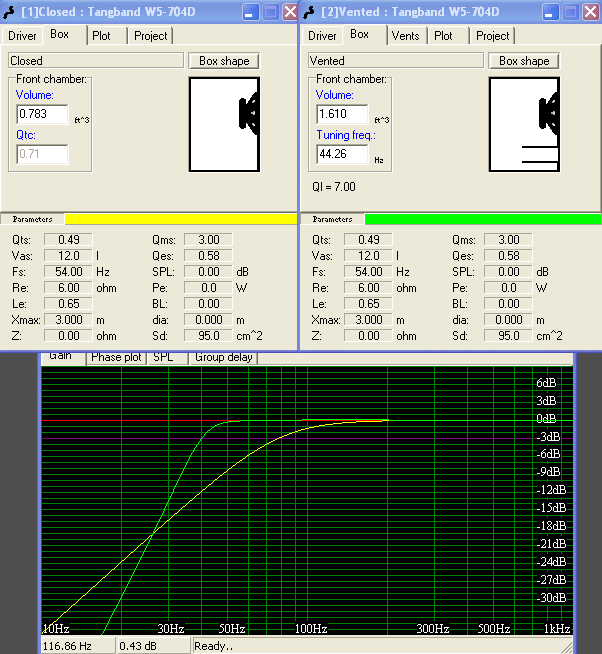The image size is (602, 654).
Task: Switch to Vents tab
Action: [405, 36]
